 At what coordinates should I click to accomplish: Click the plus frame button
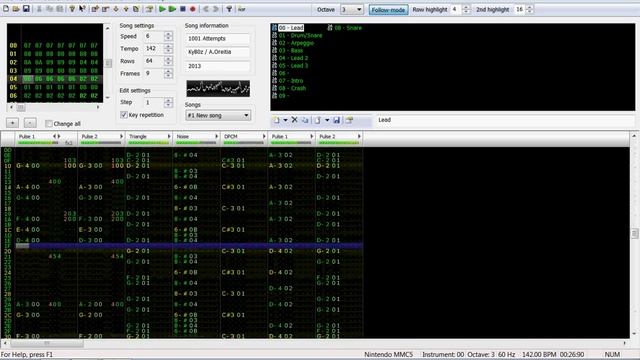point(13,123)
